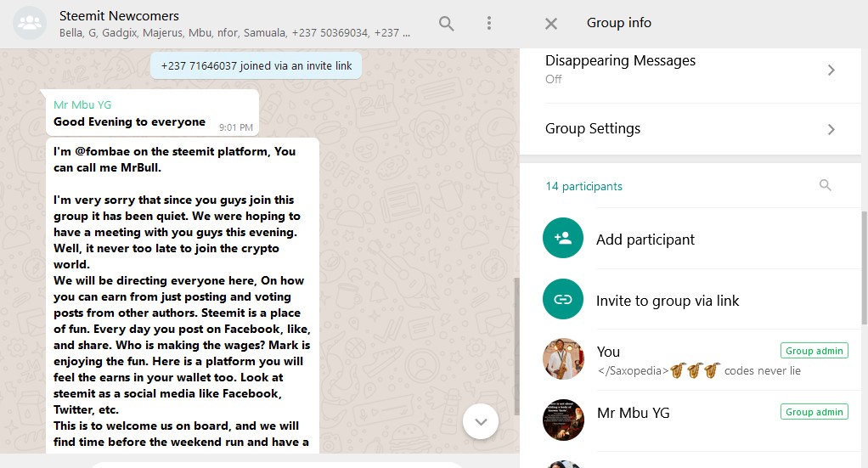
Task: Open Mr Mbu YG profile picture
Action: click(x=563, y=420)
